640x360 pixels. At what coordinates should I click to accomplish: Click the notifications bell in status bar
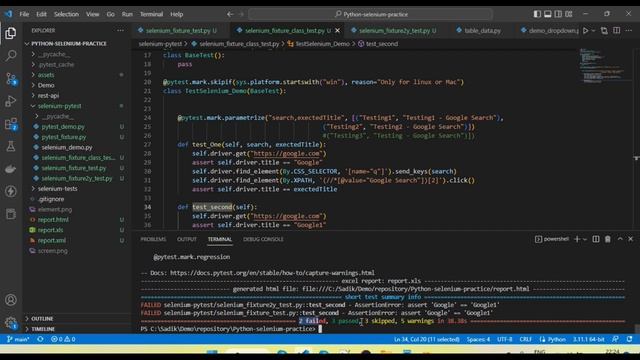tap(629, 339)
